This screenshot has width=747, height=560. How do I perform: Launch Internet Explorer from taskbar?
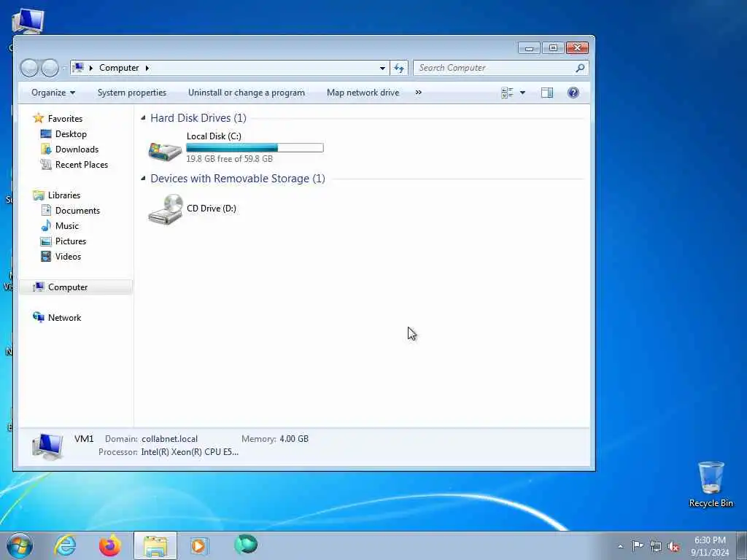point(65,545)
